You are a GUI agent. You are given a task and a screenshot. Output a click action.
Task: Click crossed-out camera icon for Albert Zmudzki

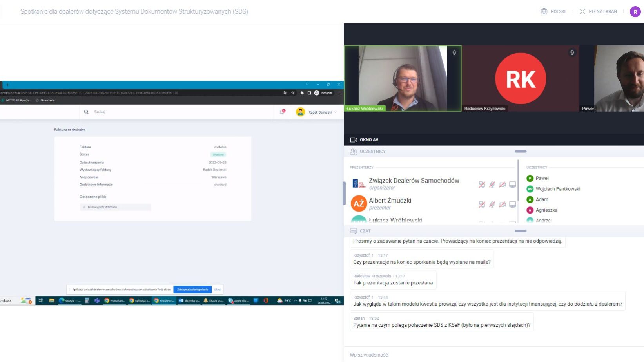pos(502,205)
